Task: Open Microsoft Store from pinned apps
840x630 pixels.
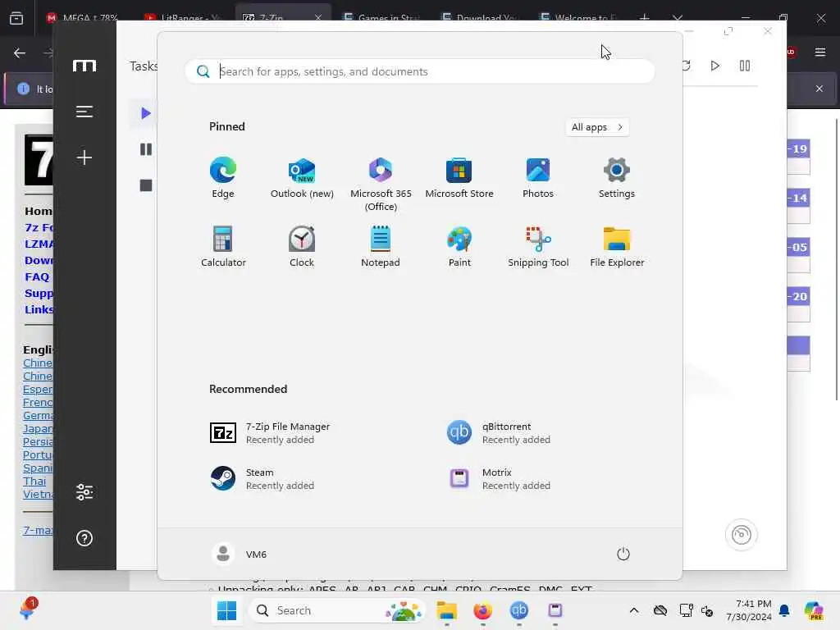Action: click(459, 178)
